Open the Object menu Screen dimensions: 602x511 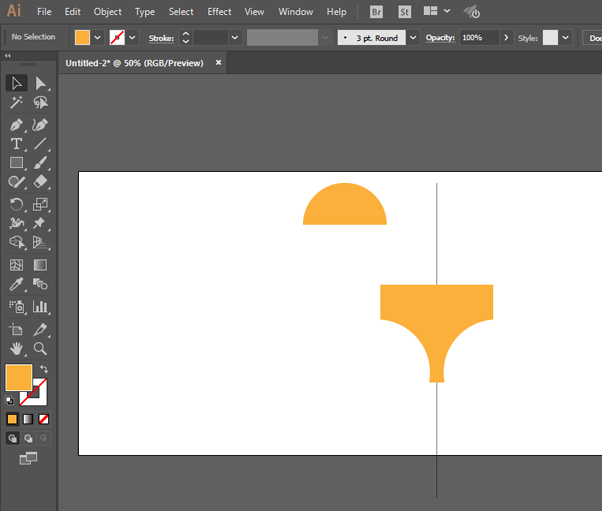click(x=108, y=12)
